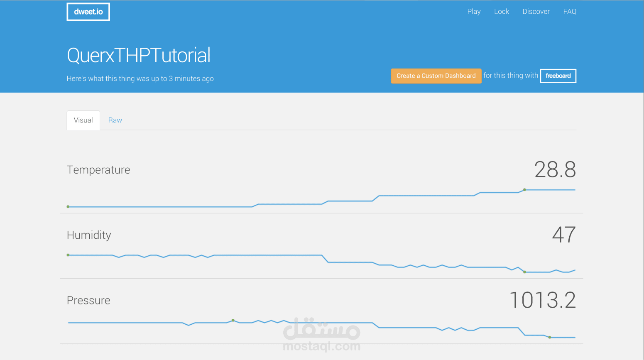Click the dweet.io logo
The width and height of the screenshot is (644, 360).
click(x=88, y=12)
